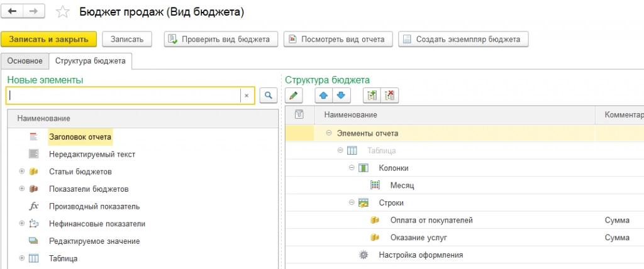Screen dimensions: 644x269
Task: Move element down with blue down arrow
Action: click(x=340, y=96)
